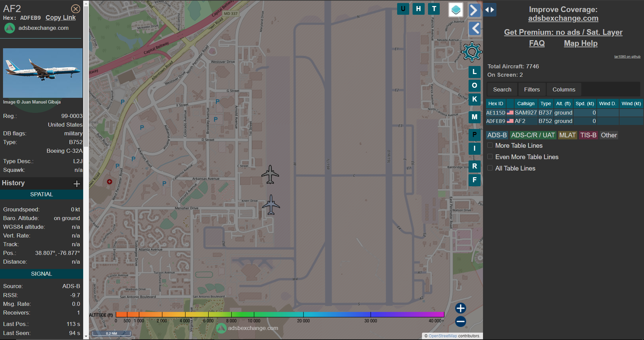Click the TIS-B source legend
The image size is (644, 340).
pyautogui.click(x=588, y=135)
